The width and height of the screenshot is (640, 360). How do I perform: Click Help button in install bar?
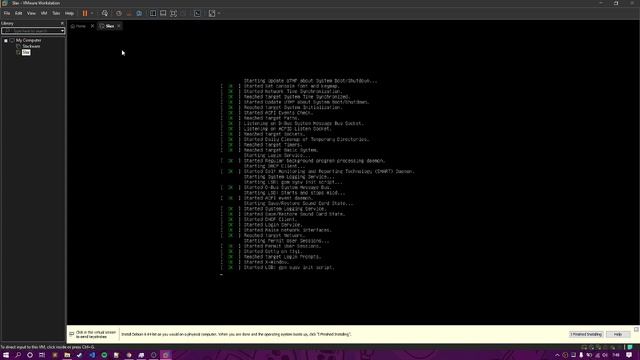click(618, 334)
